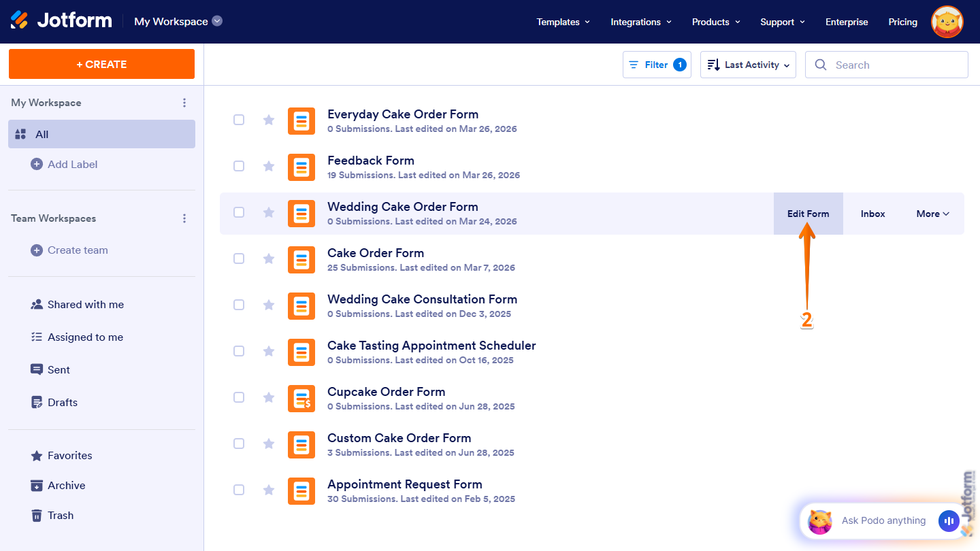Click inside the Search input field
This screenshot has height=551, width=980.
tap(885, 65)
